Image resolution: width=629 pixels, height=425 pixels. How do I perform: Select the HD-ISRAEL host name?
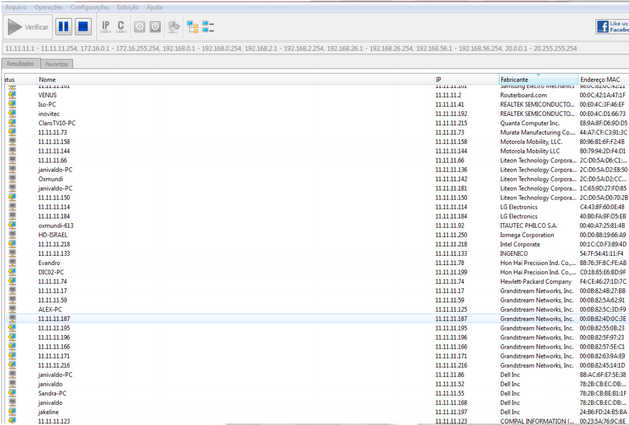[53, 235]
